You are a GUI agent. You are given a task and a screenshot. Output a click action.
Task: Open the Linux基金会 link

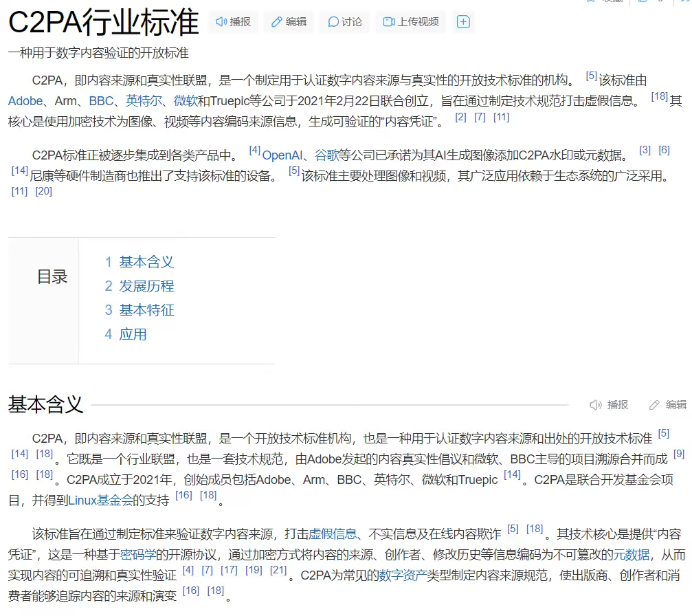point(100,500)
